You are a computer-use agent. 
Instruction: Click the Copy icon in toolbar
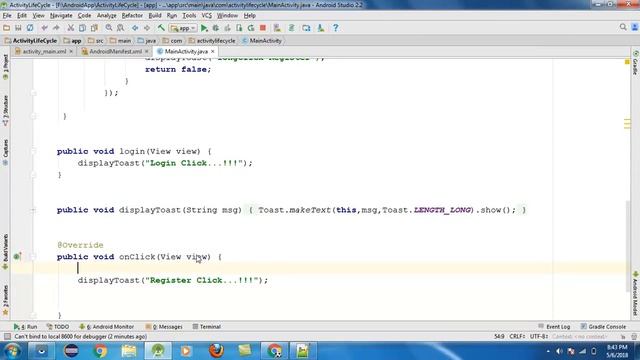tap(82, 28)
